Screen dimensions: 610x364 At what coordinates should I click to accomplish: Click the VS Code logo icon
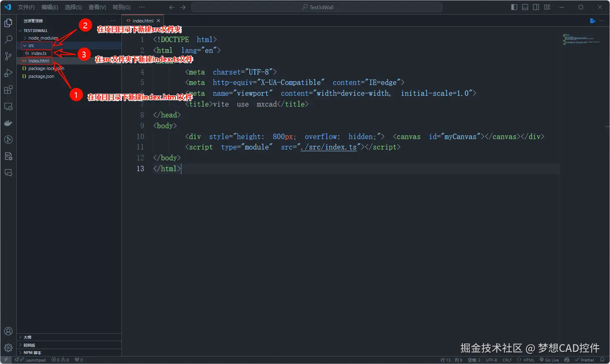pyautogui.click(x=8, y=7)
